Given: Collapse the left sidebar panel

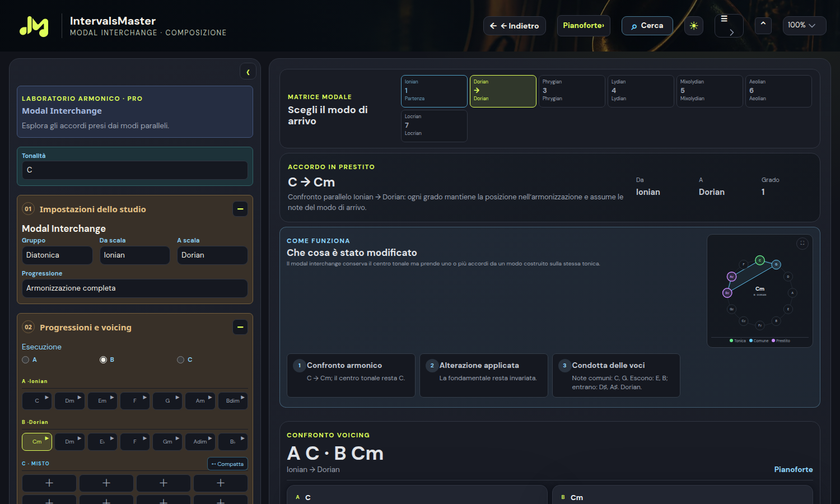Looking at the screenshot, I should [248, 72].
